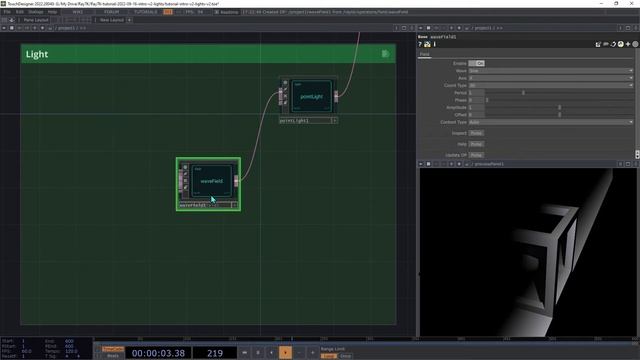Screen dimensions: 640x360
Task: Open the File menu
Action: pos(7,12)
